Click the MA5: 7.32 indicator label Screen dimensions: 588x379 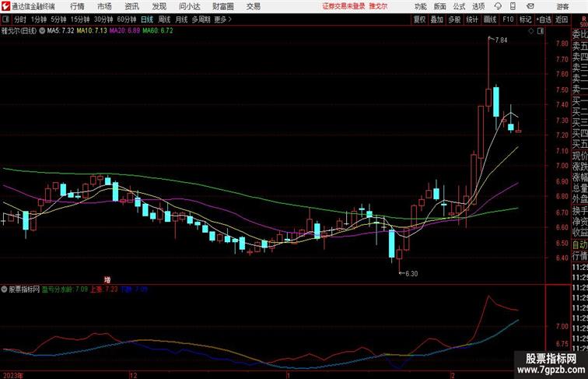[x=61, y=31]
